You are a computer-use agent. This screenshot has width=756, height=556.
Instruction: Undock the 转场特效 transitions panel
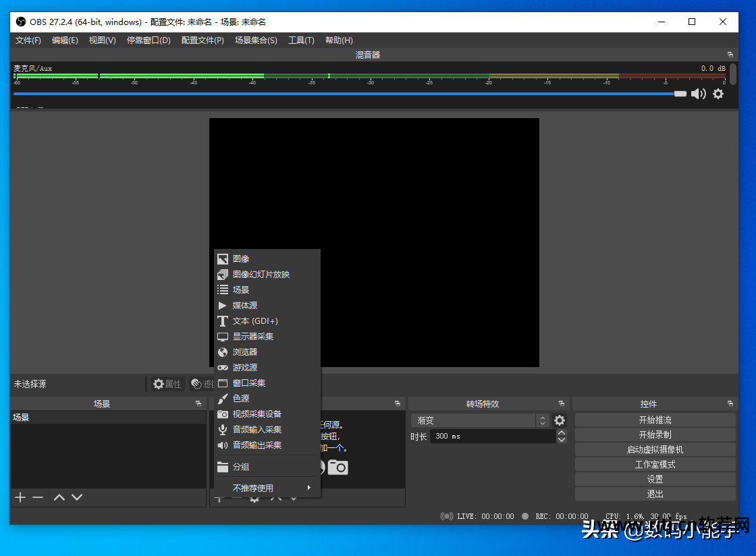pos(562,404)
